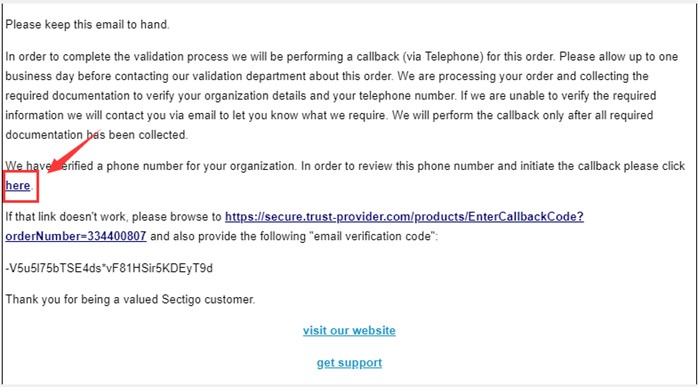Follow the "get support" link
Screen dimensions: 698x387
[349, 363]
